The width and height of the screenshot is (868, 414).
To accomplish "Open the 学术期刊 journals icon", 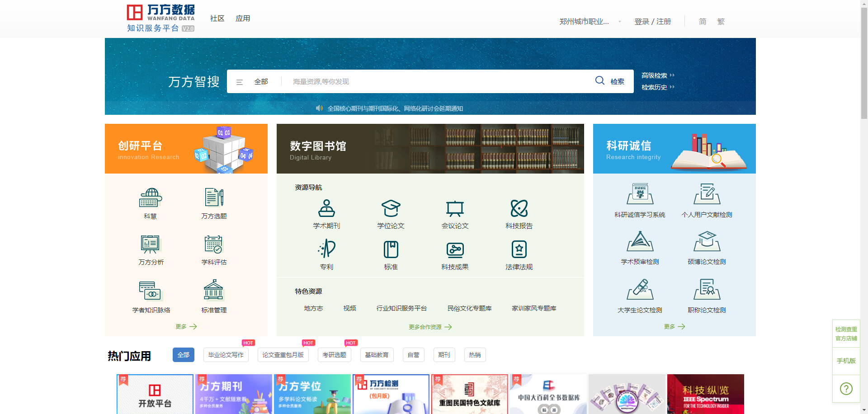I will coord(326,209).
